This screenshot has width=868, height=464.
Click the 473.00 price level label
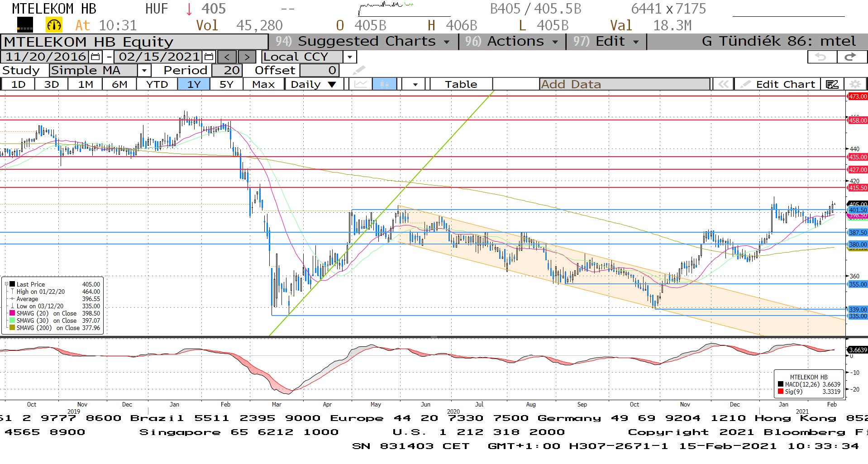click(x=858, y=96)
